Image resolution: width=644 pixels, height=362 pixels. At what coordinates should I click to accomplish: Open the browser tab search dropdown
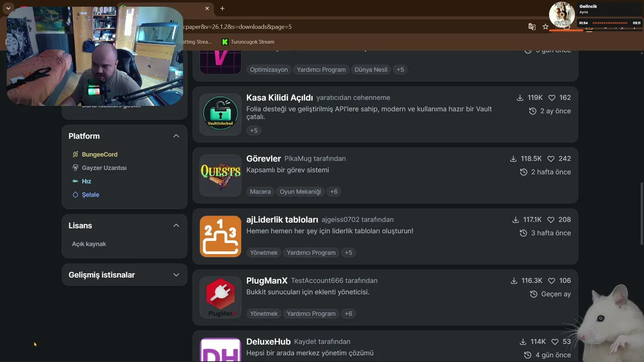click(x=8, y=8)
